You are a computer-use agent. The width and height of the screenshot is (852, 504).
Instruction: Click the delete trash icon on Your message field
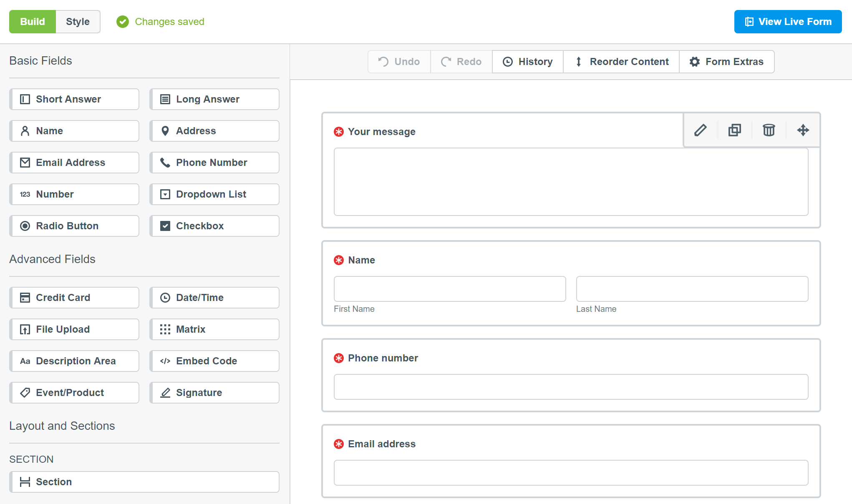point(769,130)
